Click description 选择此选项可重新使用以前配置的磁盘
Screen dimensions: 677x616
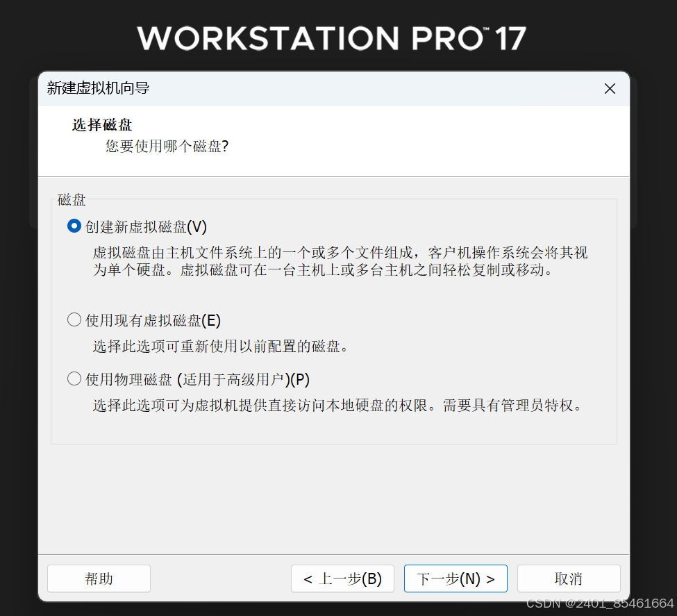pyautogui.click(x=221, y=347)
